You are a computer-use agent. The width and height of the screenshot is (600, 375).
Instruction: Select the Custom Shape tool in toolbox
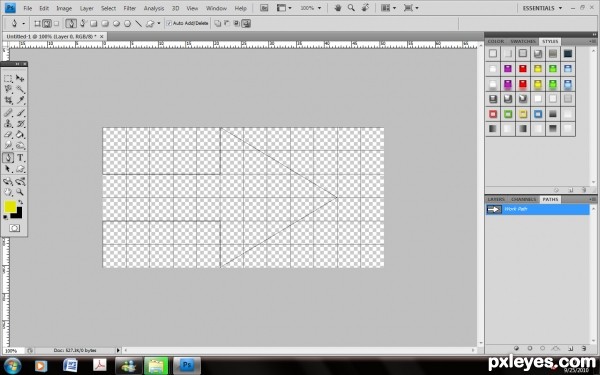(x=20, y=169)
